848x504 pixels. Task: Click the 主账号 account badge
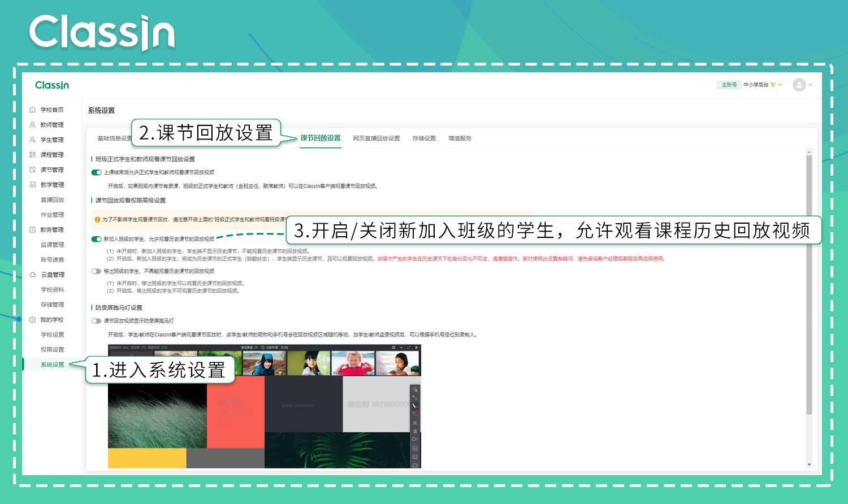[x=729, y=85]
